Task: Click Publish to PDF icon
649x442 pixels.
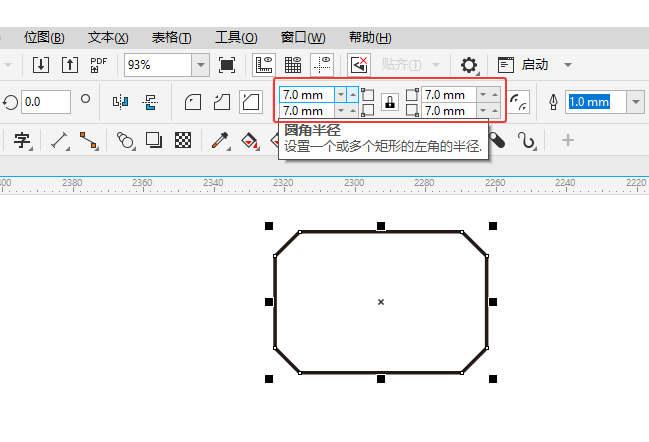Action: pyautogui.click(x=99, y=65)
